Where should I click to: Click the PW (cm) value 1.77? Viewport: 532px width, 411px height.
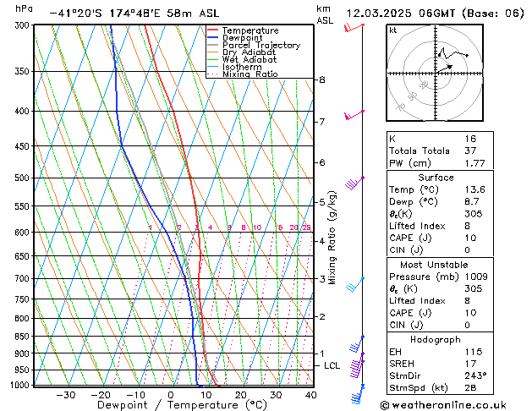(474, 163)
